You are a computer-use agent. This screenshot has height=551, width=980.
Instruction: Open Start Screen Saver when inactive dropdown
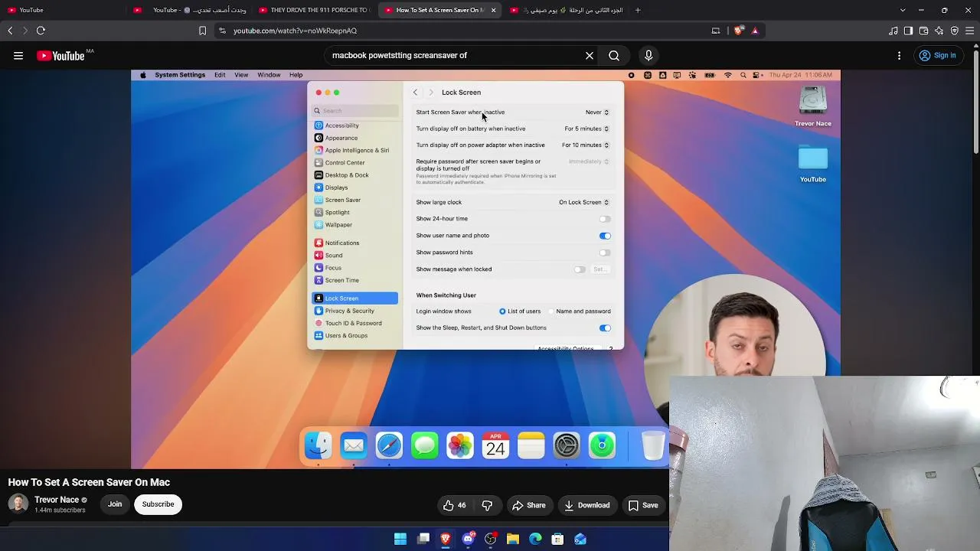tap(597, 112)
